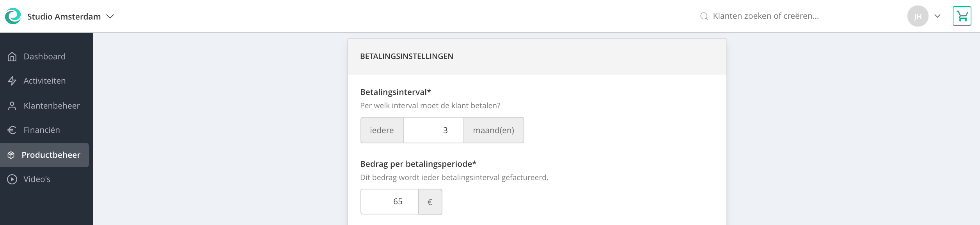Focus the amount per period field
The height and width of the screenshot is (225, 980).
[390, 202]
